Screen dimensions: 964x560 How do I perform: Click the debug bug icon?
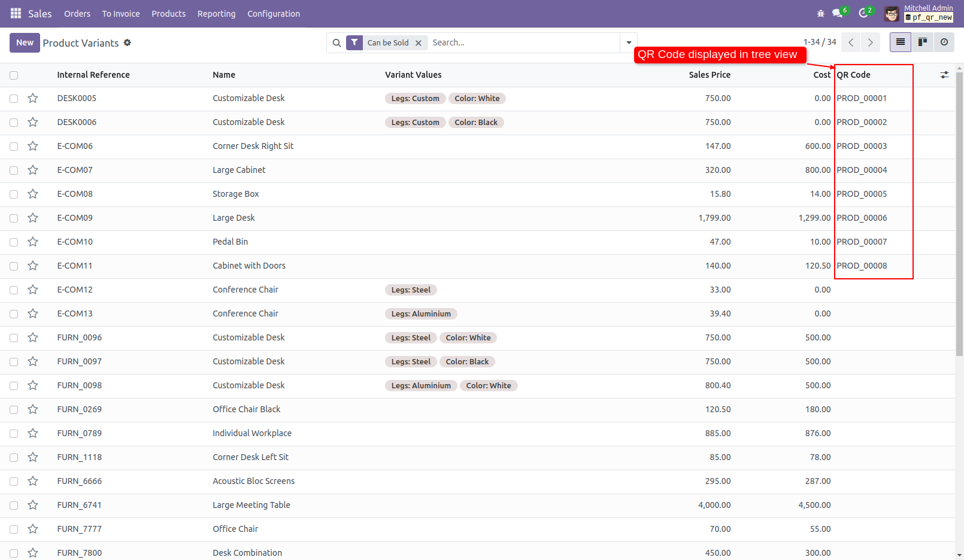(820, 13)
